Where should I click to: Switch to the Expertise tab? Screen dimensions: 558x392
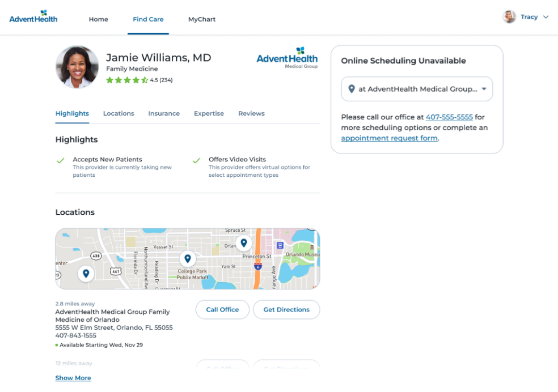209,113
